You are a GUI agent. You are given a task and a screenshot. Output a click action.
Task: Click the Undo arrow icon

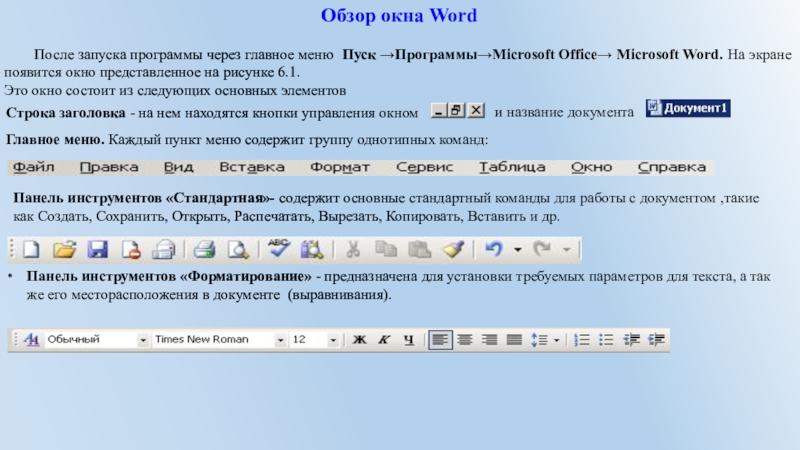(x=494, y=249)
